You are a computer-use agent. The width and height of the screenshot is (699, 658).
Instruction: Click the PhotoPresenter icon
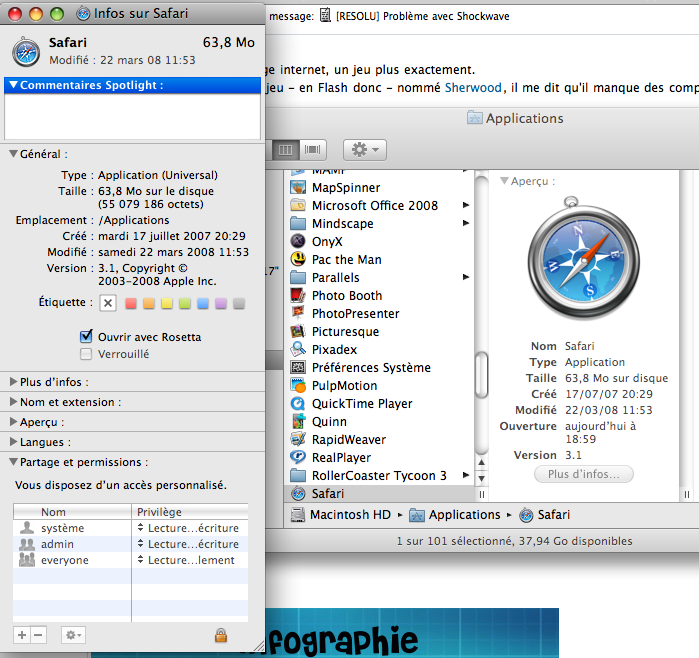(x=298, y=313)
